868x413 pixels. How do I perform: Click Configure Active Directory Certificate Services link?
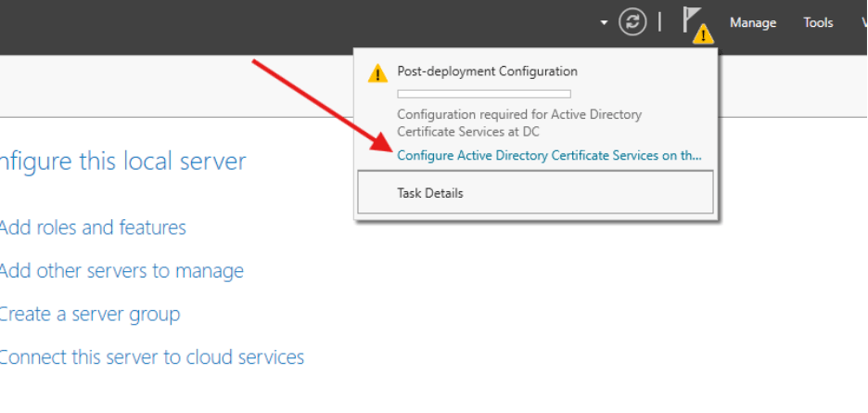(x=549, y=155)
